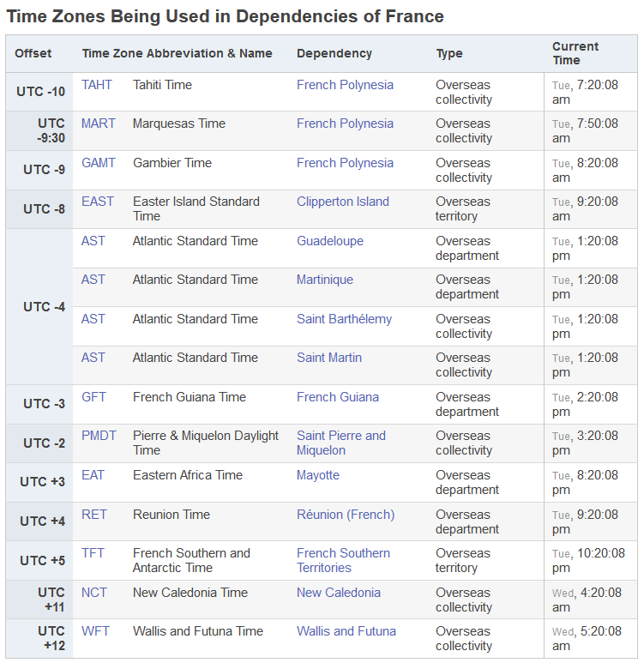644x663 pixels.
Task: Open the TAHT time zone link
Action: (x=96, y=85)
